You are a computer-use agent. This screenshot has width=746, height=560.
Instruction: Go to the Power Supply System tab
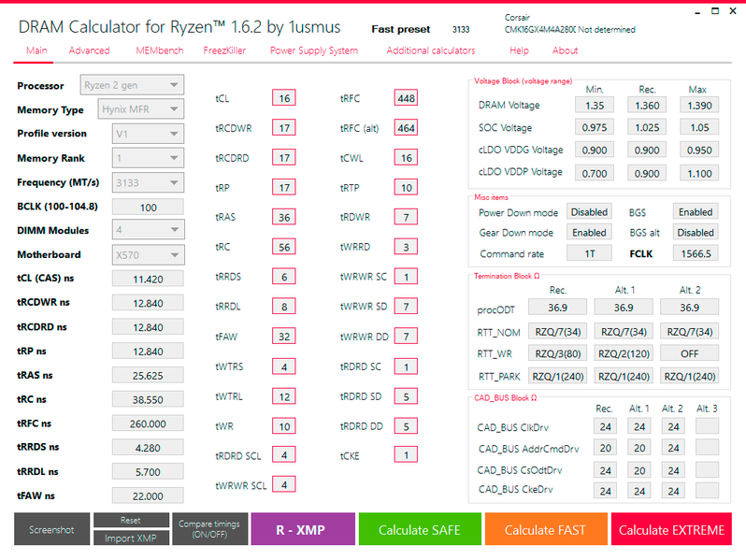(314, 50)
